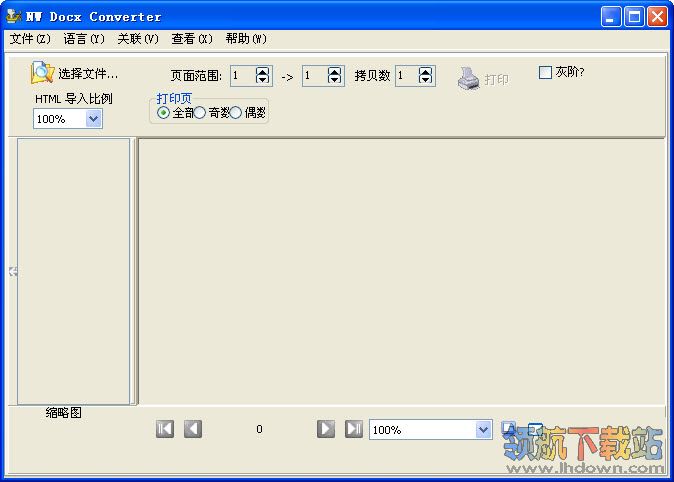Collapse thumbnail panel with left arrow
674x482 pixels.
[x=13, y=271]
